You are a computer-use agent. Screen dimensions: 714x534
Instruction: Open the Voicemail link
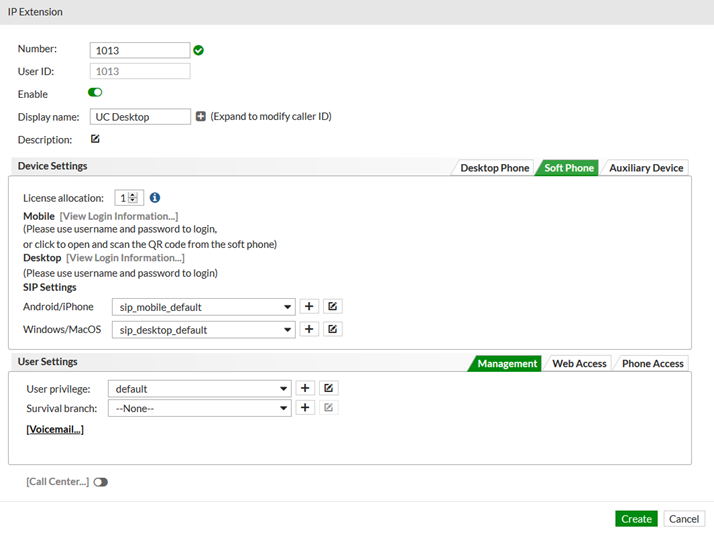point(55,429)
